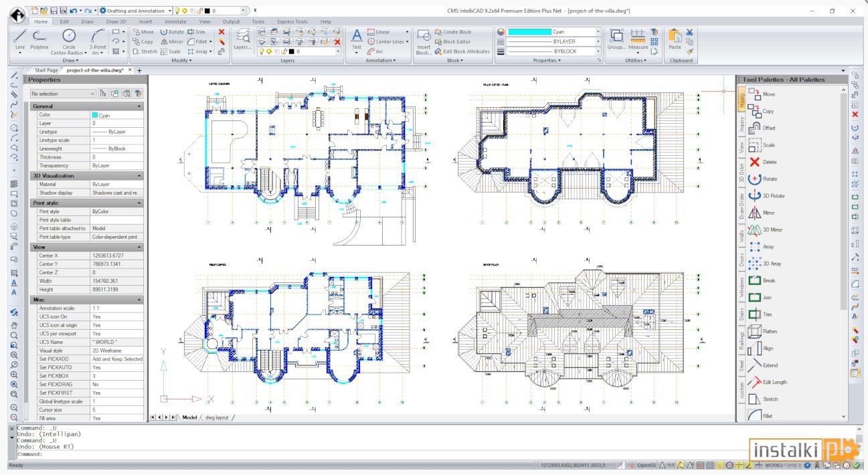Screen dimensions: 868x475
Task: Switch to the Start Page document tab
Action: click(x=46, y=70)
